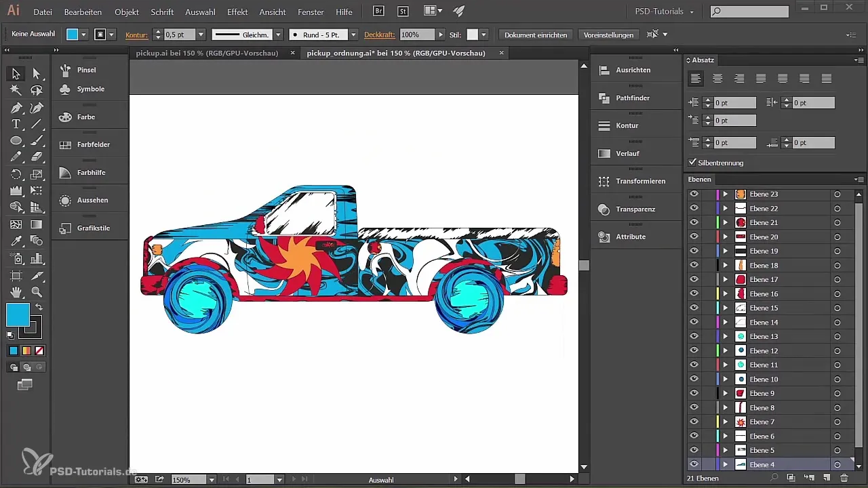This screenshot has width=868, height=488.
Task: Click the Kontur link label
Action: (136, 35)
